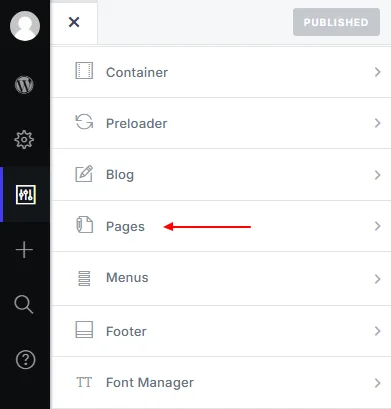This screenshot has width=391, height=409.
Task: Open the Menus section
Action: (x=221, y=278)
